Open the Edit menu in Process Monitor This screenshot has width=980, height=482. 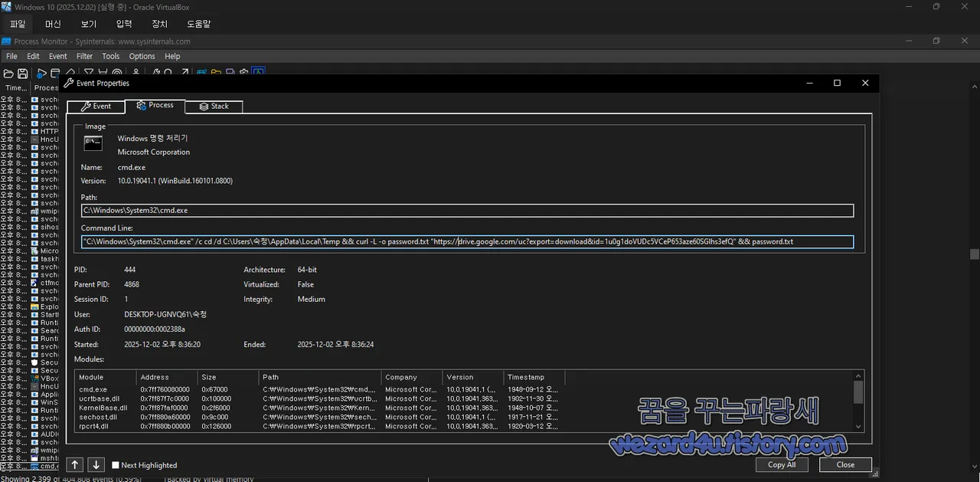pos(33,56)
